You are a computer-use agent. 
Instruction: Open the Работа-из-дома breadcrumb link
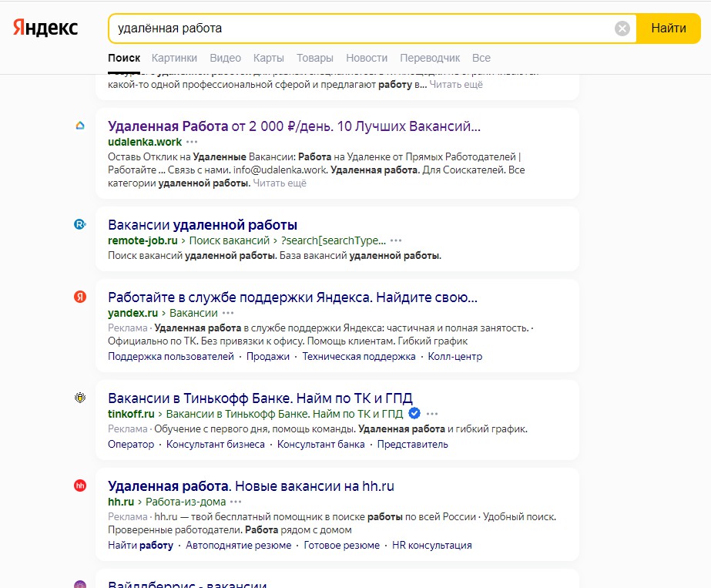(x=186, y=502)
